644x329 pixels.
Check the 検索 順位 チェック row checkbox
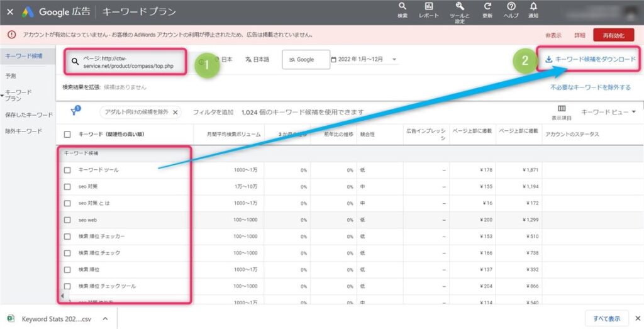click(x=68, y=253)
